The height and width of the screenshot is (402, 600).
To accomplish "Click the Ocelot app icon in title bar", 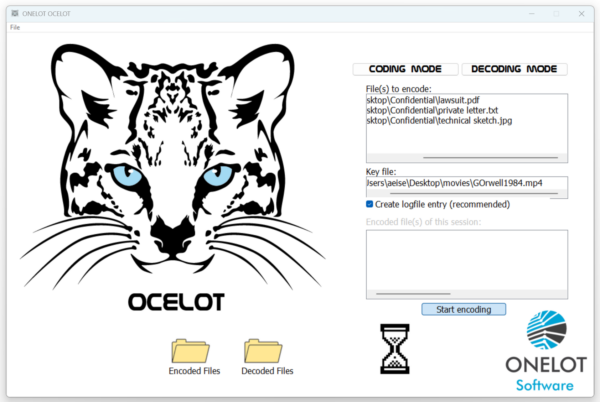I will pyautogui.click(x=15, y=13).
